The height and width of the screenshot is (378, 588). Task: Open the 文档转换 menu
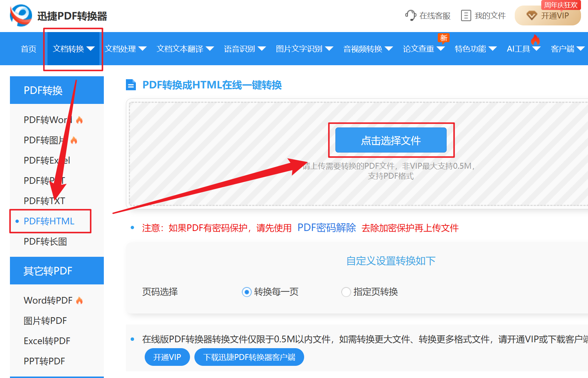pos(73,49)
